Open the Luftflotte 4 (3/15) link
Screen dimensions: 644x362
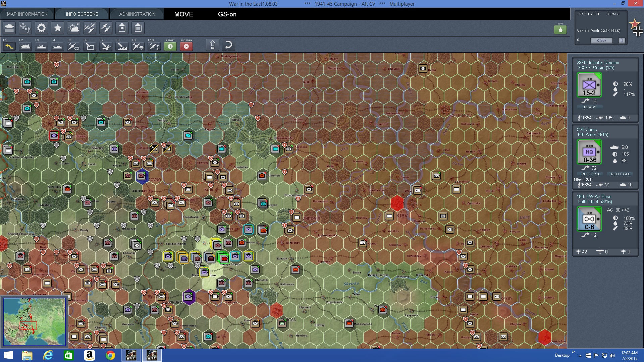(x=595, y=202)
